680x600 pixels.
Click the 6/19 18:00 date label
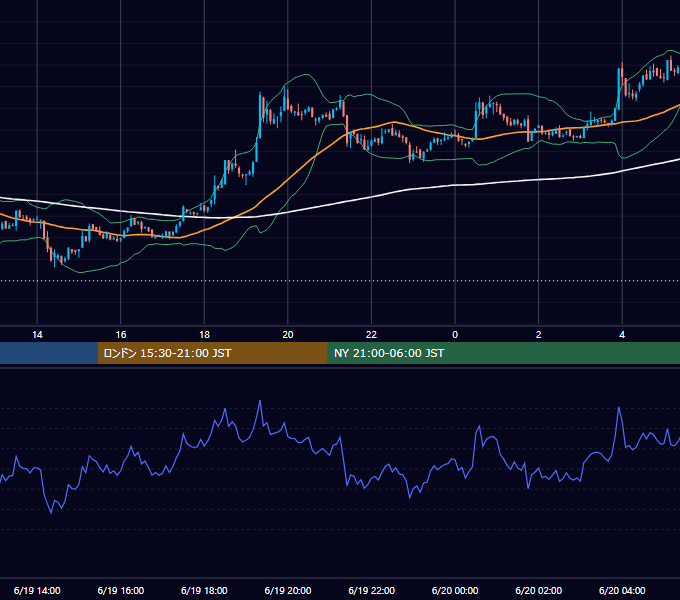204,590
